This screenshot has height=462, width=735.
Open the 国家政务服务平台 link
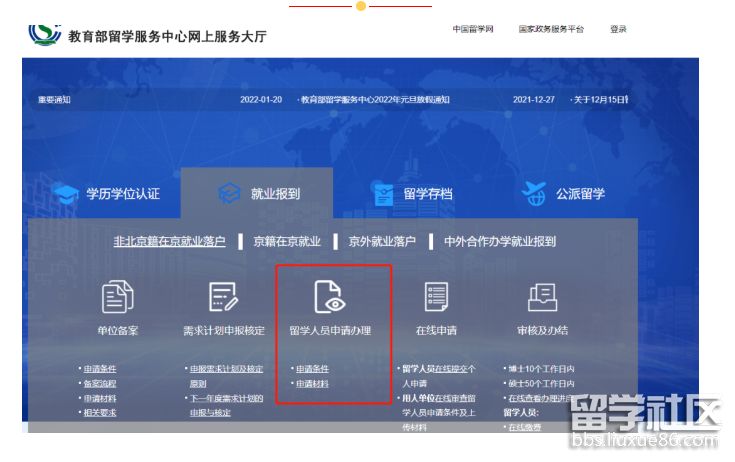[551, 30]
